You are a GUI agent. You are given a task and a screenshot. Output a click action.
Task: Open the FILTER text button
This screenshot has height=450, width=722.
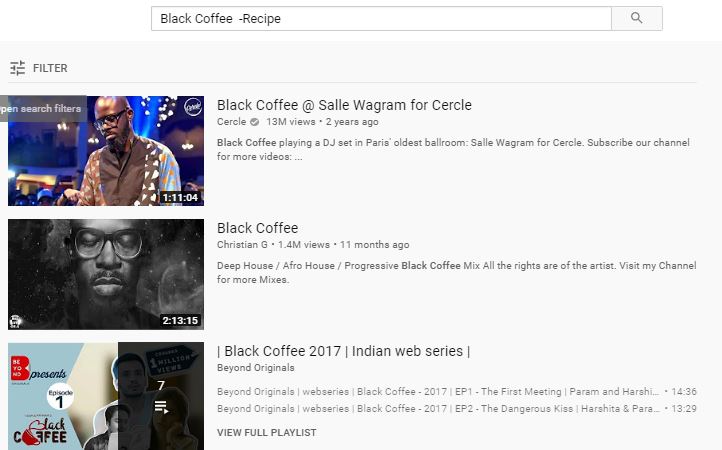(50, 68)
